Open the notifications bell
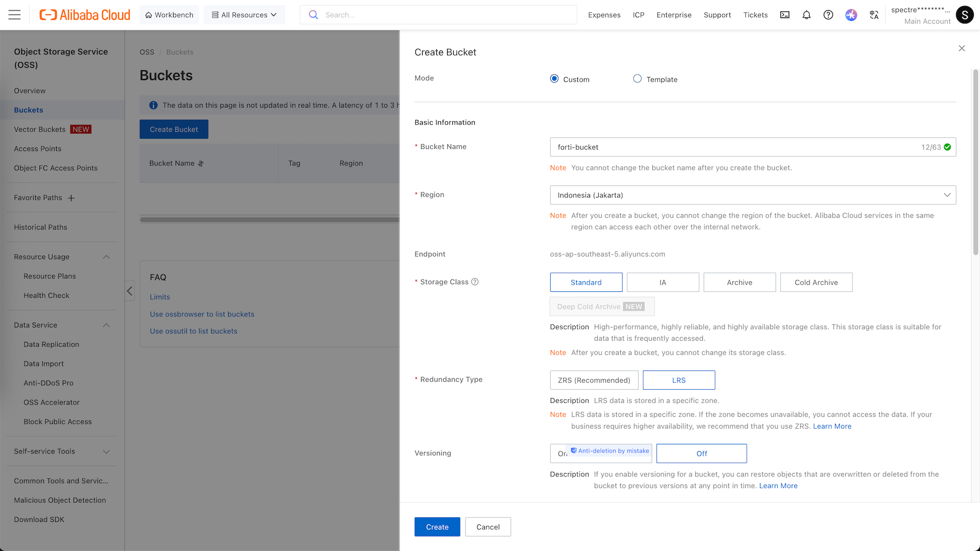 pyautogui.click(x=806, y=15)
